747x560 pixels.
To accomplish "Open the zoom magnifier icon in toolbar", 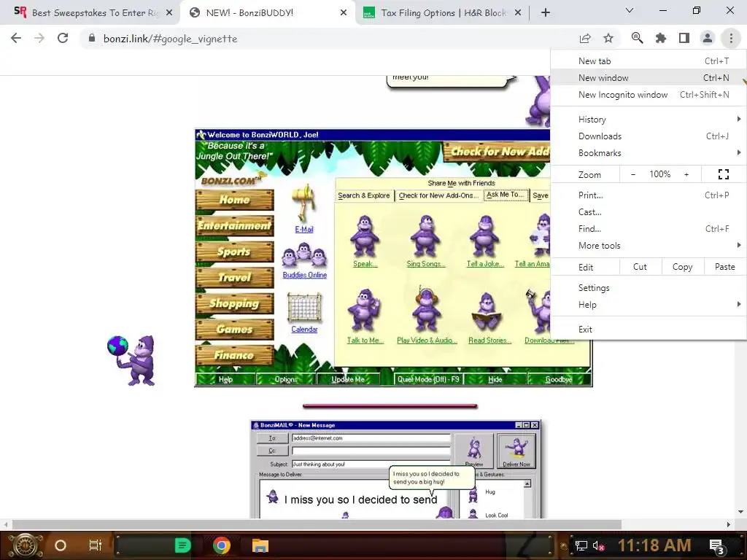I will click(637, 38).
